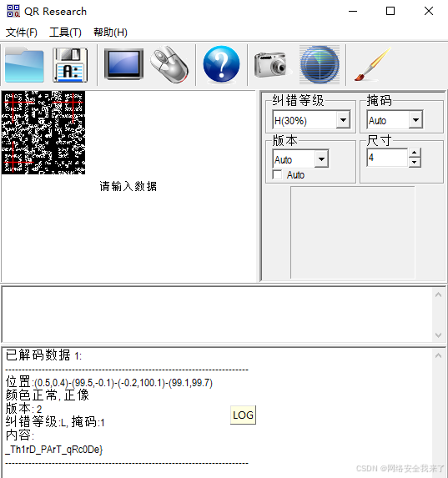Open help via blue question mark icon

coord(221,64)
